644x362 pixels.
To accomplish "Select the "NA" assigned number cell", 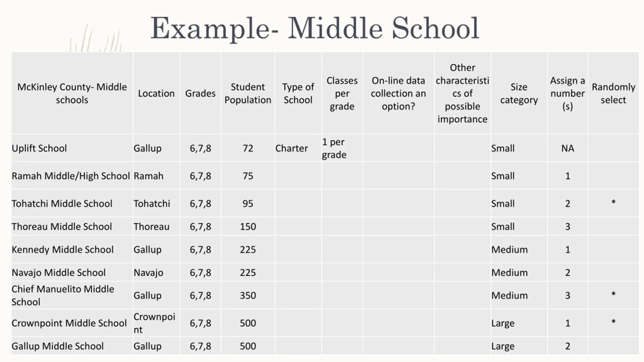I will tap(568, 148).
